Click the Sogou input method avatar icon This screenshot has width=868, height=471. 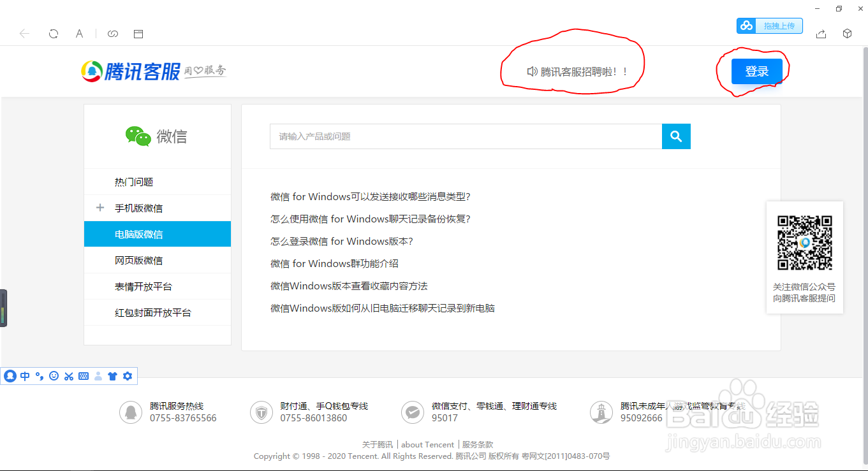(x=10, y=376)
